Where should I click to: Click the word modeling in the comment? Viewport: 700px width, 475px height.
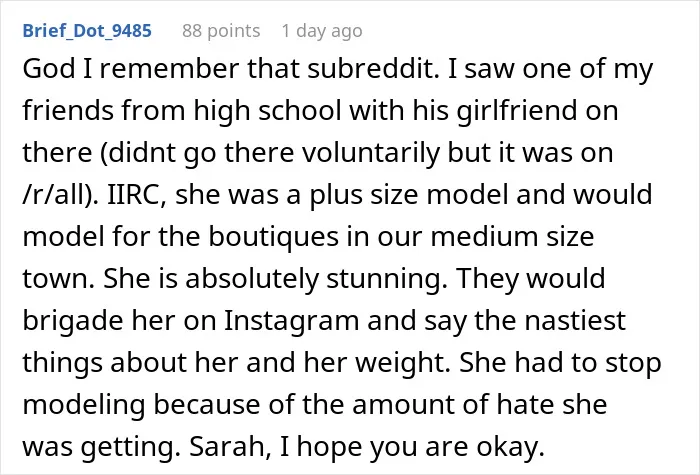point(84,405)
